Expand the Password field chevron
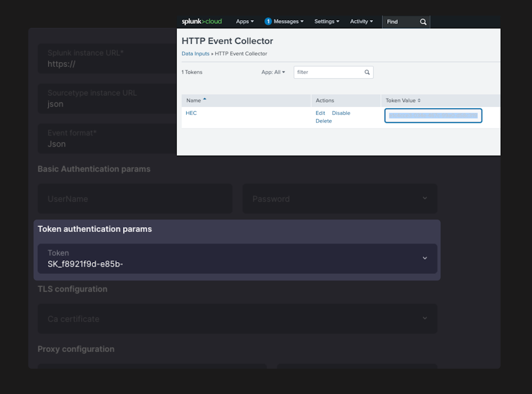Image resolution: width=532 pixels, height=394 pixels. click(425, 198)
